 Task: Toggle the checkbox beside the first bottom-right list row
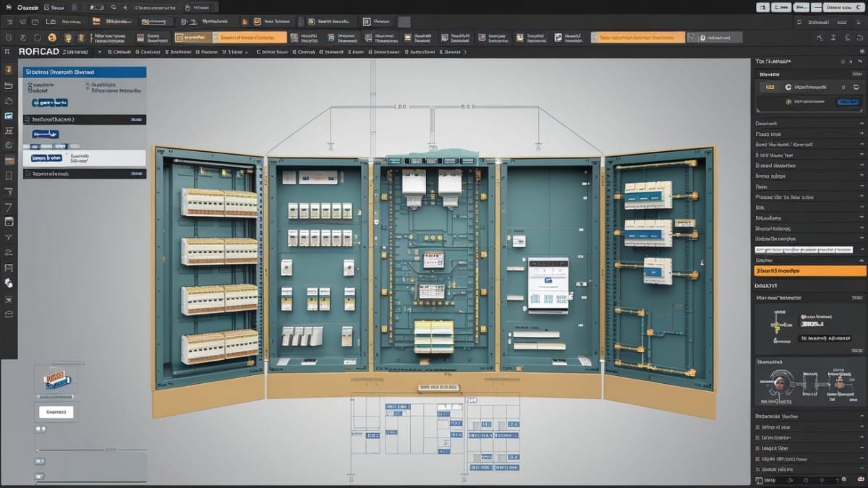758,427
